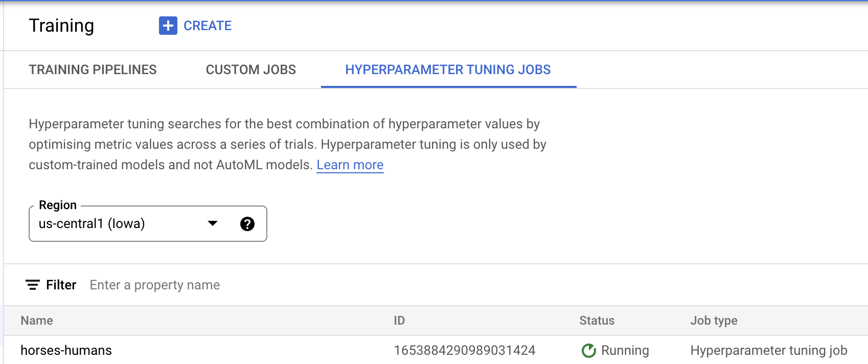Screen dimensions: 868x364
Task: Click the blue plus icon beside CREATE
Action: pos(168,26)
